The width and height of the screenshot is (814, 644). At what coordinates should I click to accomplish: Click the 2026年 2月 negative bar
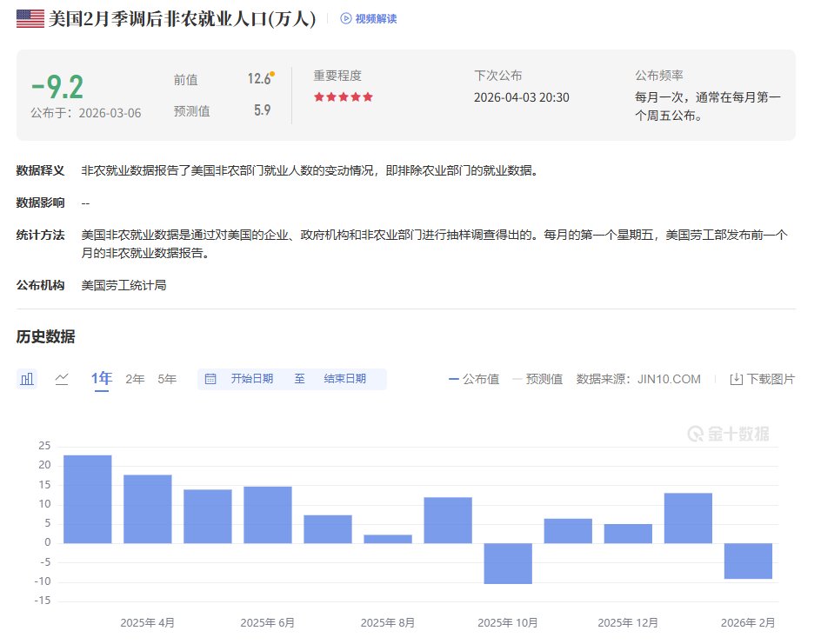pyautogui.click(x=748, y=561)
